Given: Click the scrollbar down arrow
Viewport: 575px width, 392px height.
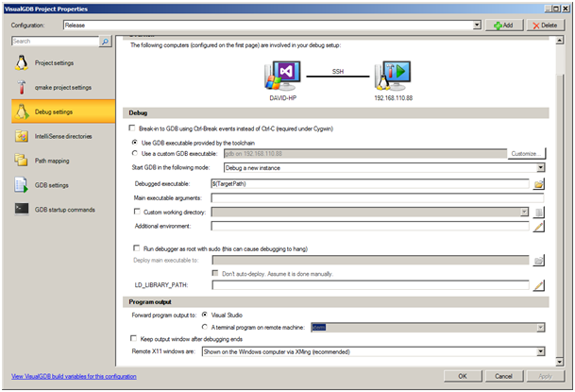Looking at the screenshot, I should 560,362.
